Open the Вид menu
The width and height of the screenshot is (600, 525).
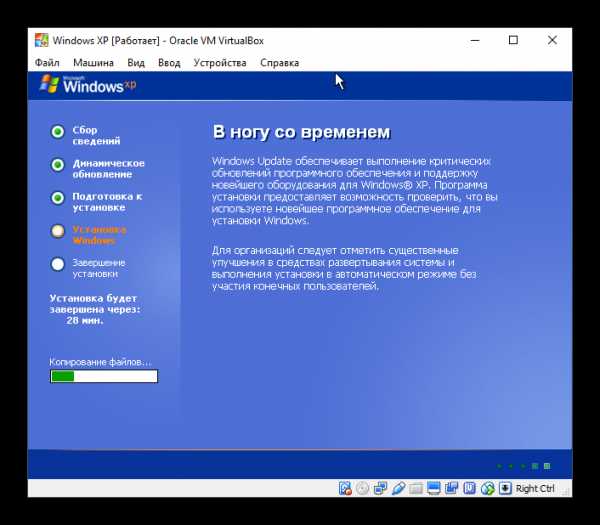tap(136, 63)
